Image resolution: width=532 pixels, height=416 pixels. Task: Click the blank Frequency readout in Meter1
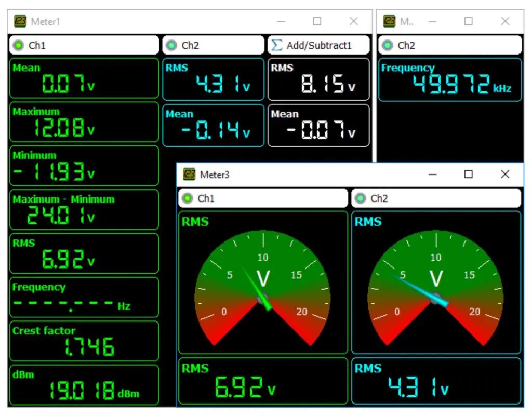[x=83, y=297]
